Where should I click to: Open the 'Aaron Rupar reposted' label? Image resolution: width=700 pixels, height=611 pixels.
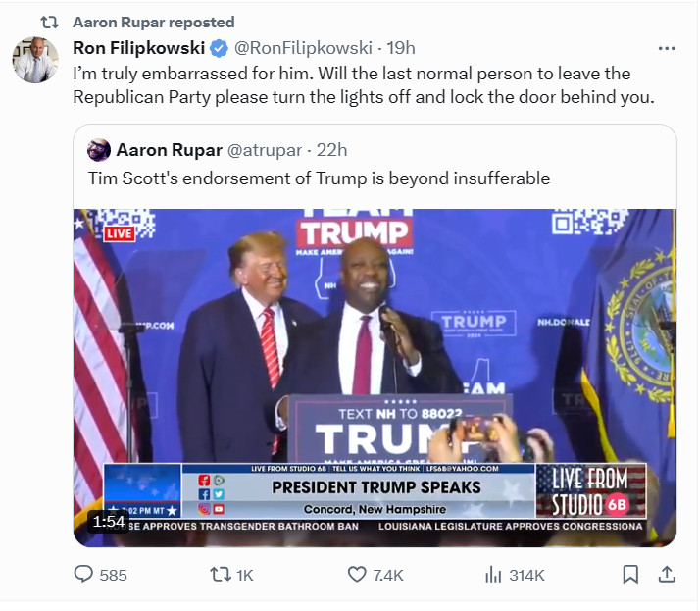(x=154, y=22)
